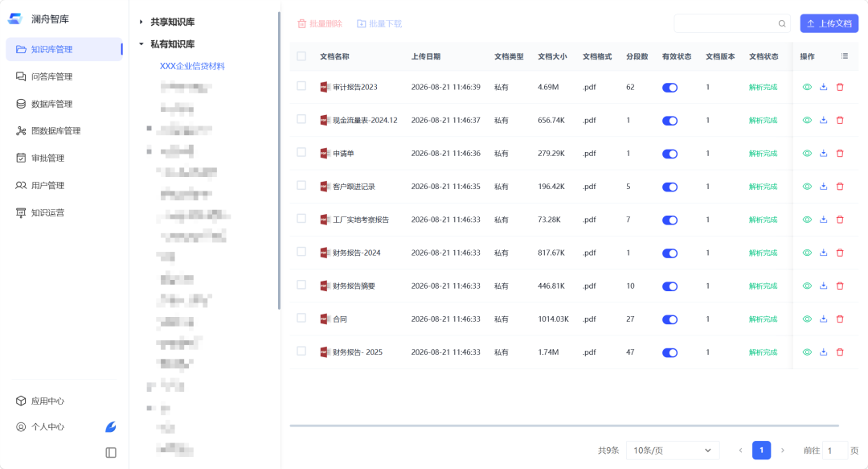Select page 1 in pagination

[761, 450]
